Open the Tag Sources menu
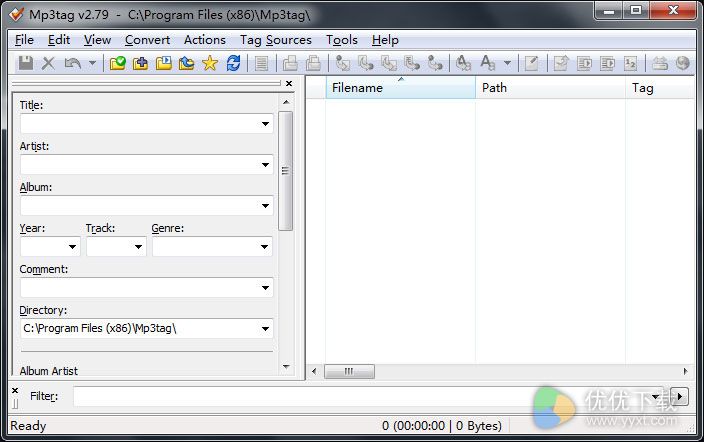The image size is (704, 442). [x=276, y=40]
